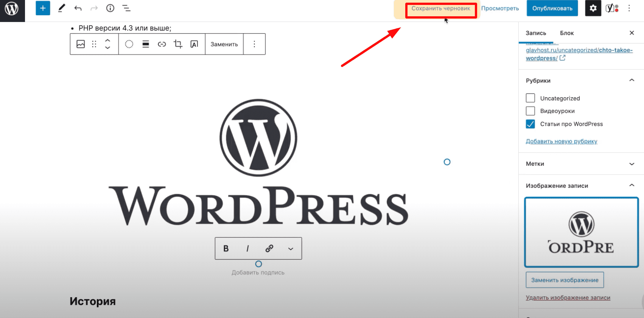Open more caption formatting dropdown

pos(291,248)
